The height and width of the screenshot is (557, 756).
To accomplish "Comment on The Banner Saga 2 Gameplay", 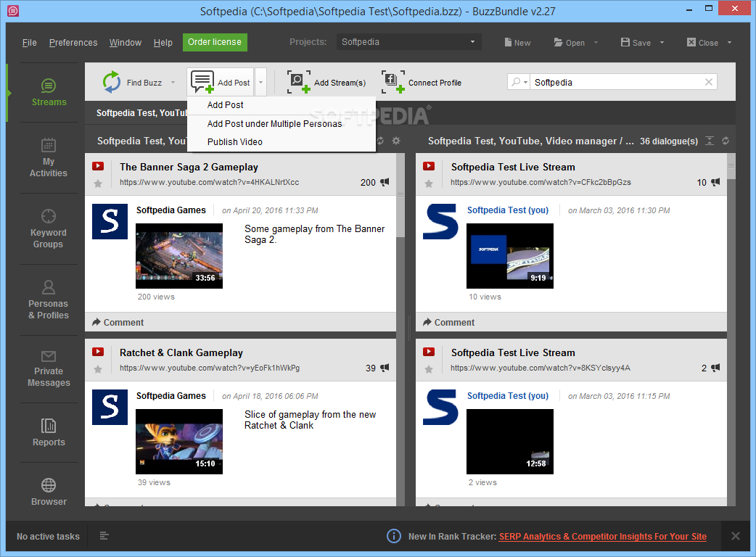I will pyautogui.click(x=118, y=322).
